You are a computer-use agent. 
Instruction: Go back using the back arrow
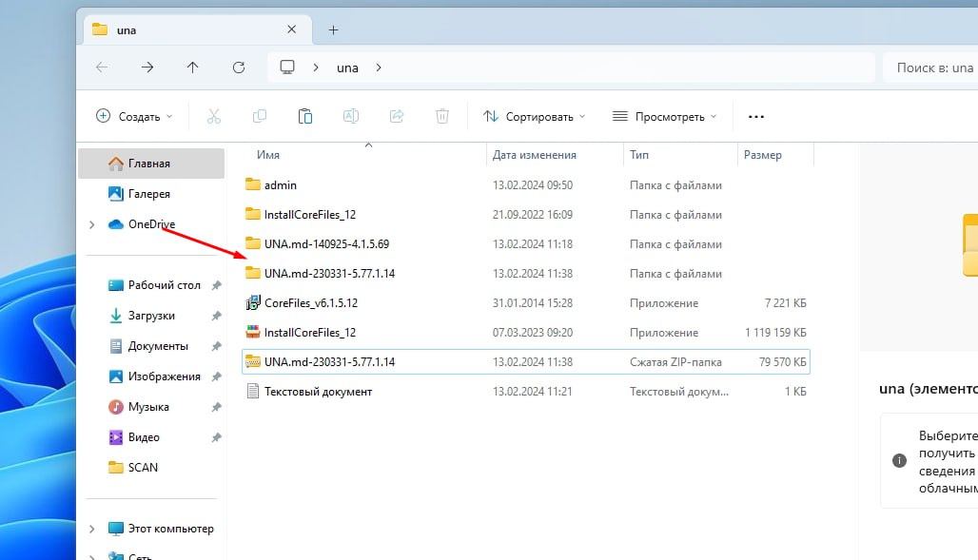tap(102, 68)
